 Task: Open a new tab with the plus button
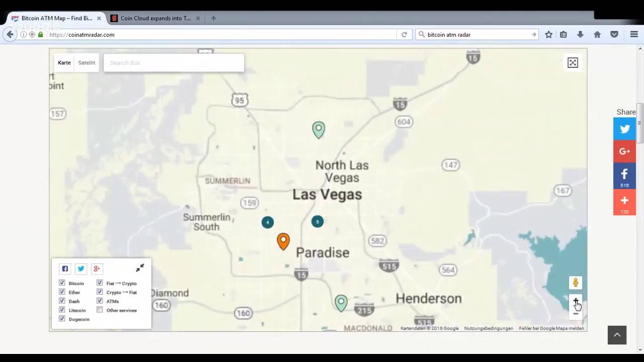[213, 18]
